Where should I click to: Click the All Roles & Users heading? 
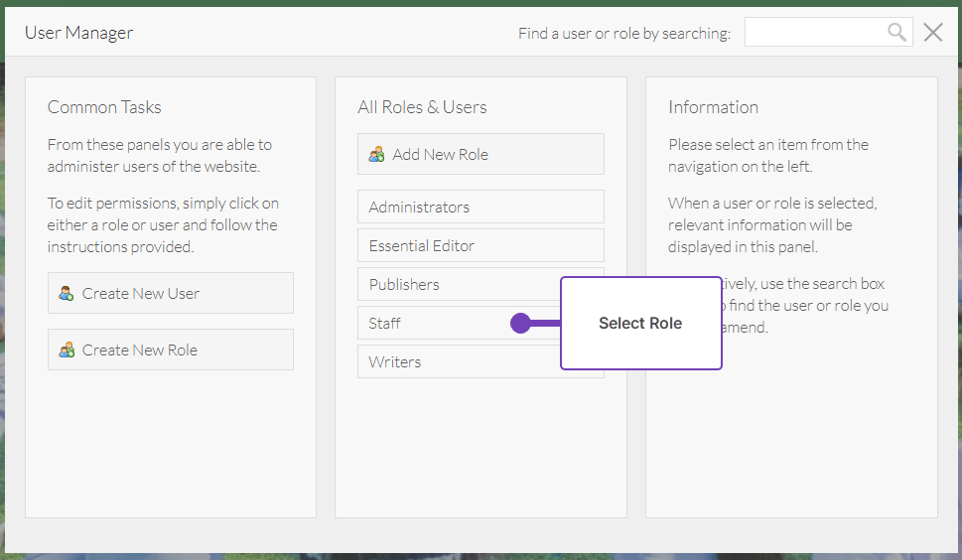422,107
